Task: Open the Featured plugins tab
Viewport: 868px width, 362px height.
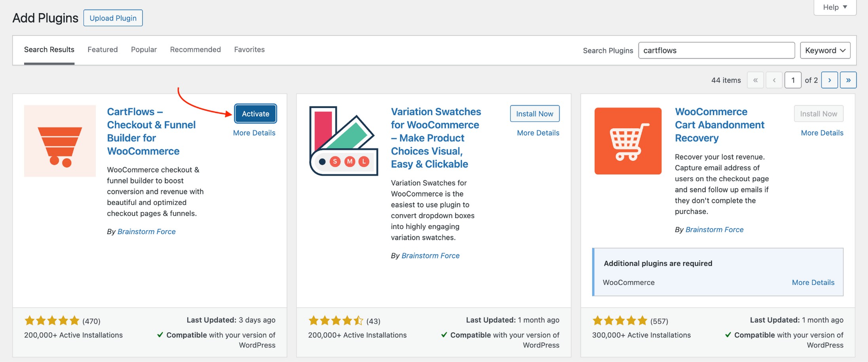Action: [103, 49]
